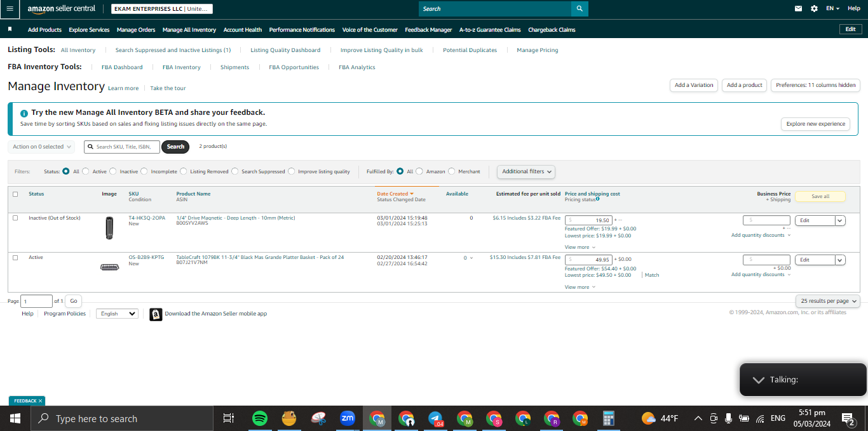Select Fulfilled By Amazon radio

tap(419, 171)
